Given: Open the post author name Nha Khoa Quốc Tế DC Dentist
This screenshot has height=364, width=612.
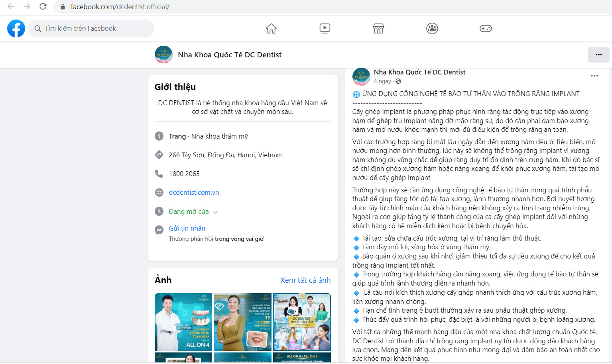Looking at the screenshot, I should tap(419, 72).
